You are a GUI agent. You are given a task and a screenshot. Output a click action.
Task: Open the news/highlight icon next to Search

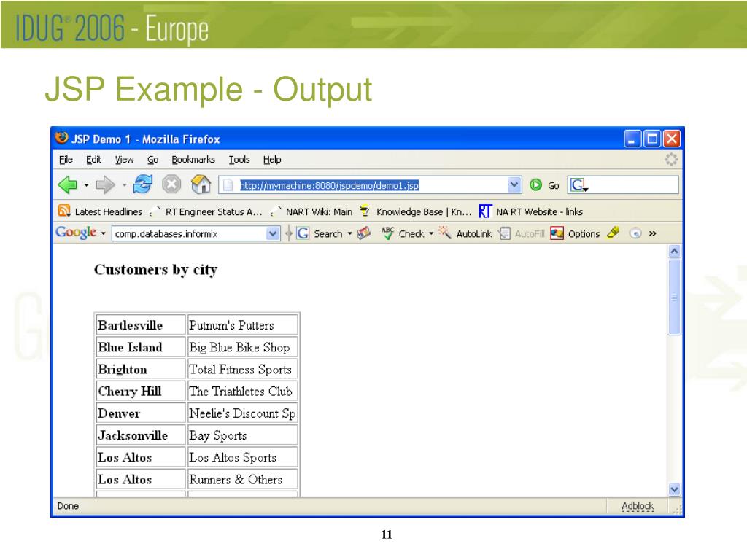[x=362, y=233]
